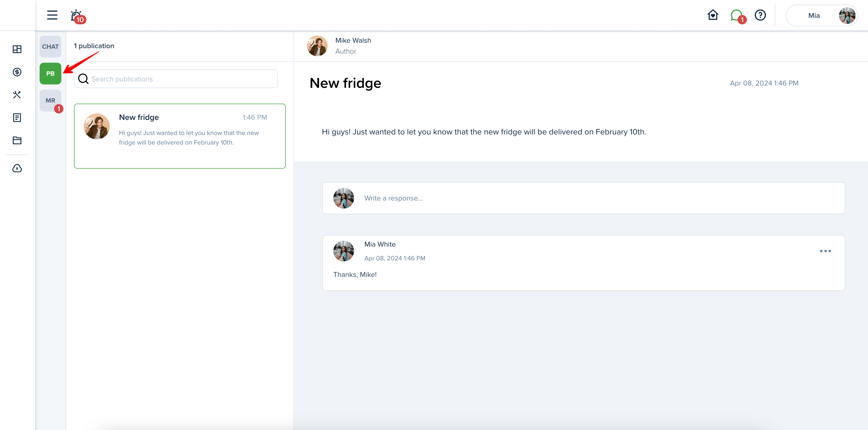Viewport: 868px width, 430px height.
Task: Click the post date Apr 08, 2024 in header
Action: coord(764,83)
